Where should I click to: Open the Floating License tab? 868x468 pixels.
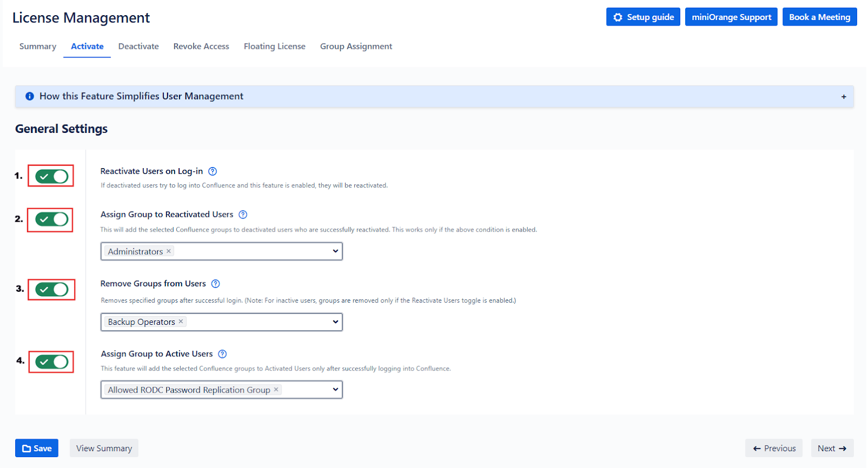pos(275,47)
